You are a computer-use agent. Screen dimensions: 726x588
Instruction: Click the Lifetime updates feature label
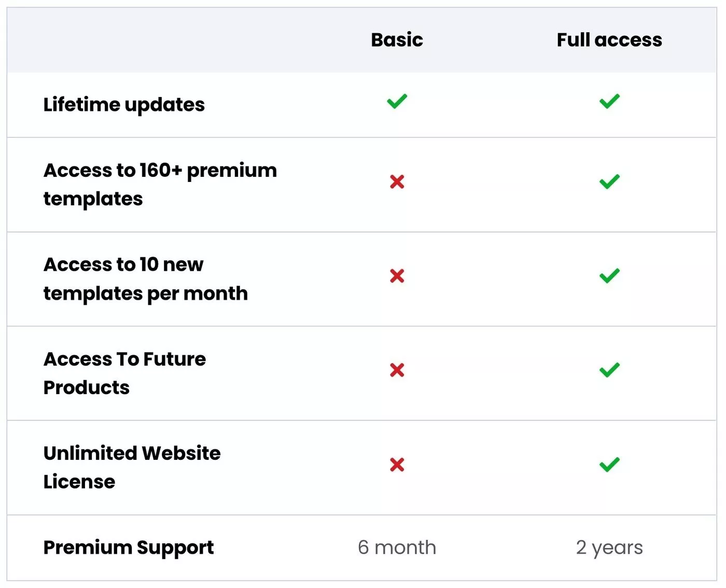[x=124, y=105]
